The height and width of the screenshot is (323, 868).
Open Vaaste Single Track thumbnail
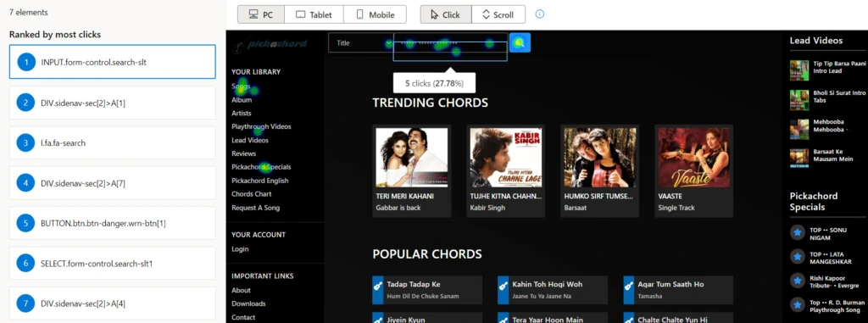[694, 158]
